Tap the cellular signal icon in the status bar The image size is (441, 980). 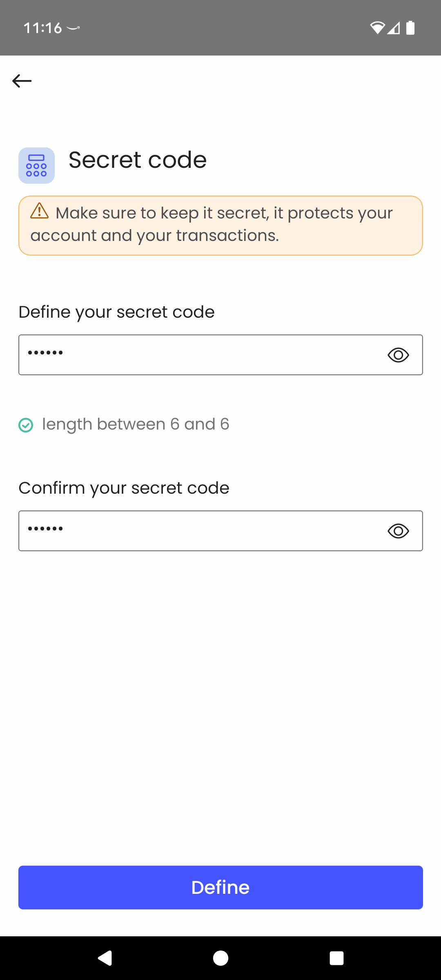pyautogui.click(x=394, y=27)
